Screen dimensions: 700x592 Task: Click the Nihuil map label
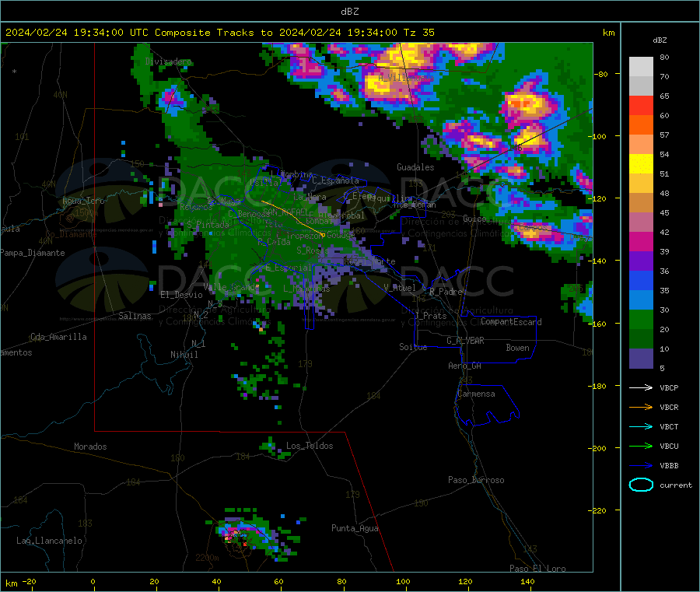pos(184,355)
